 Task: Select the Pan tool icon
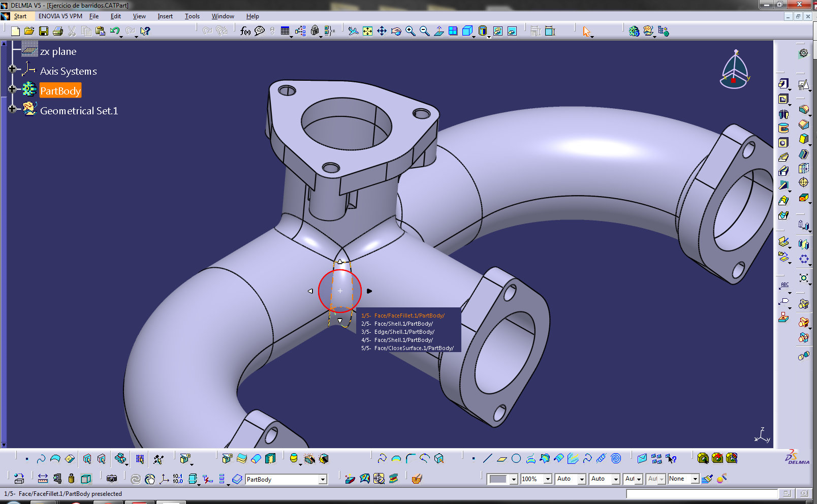(382, 31)
